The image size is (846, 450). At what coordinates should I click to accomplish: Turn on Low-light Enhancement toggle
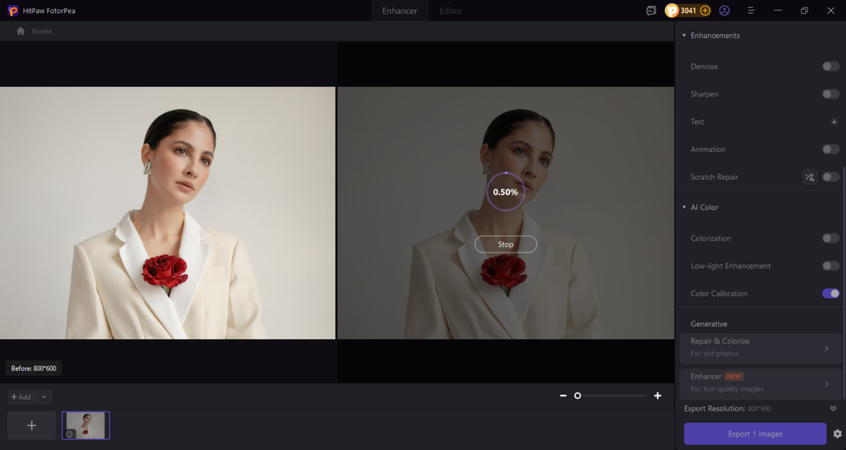coord(830,265)
